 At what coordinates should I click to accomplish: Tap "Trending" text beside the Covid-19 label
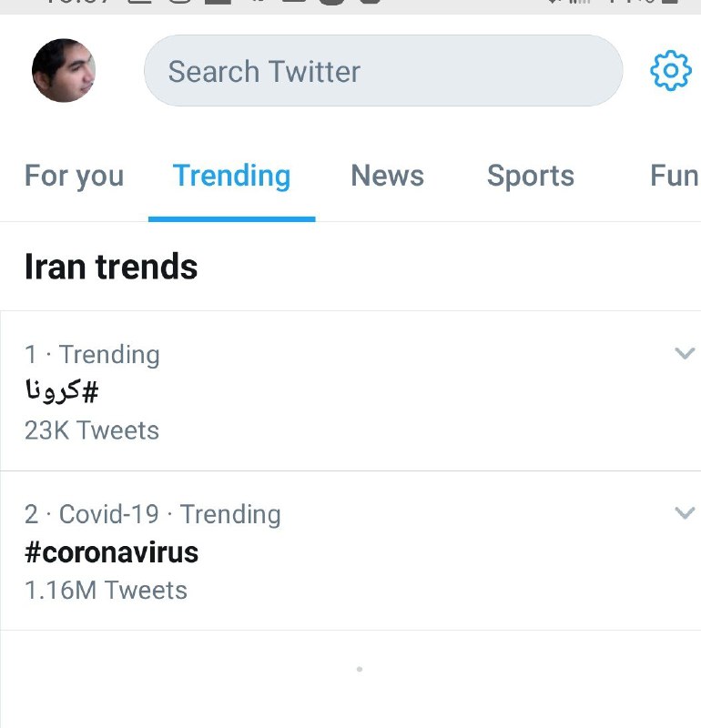230,514
